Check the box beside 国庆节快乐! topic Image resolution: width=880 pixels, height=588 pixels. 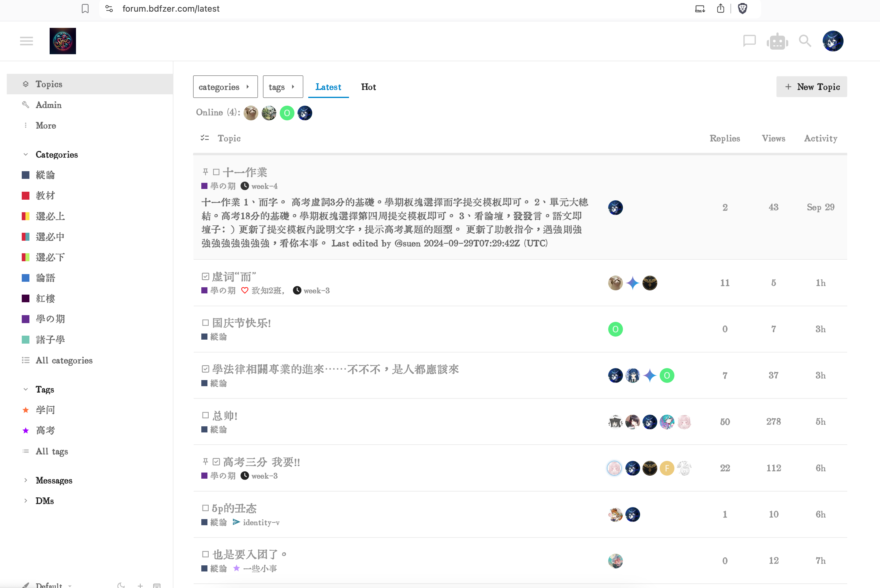pos(205,322)
